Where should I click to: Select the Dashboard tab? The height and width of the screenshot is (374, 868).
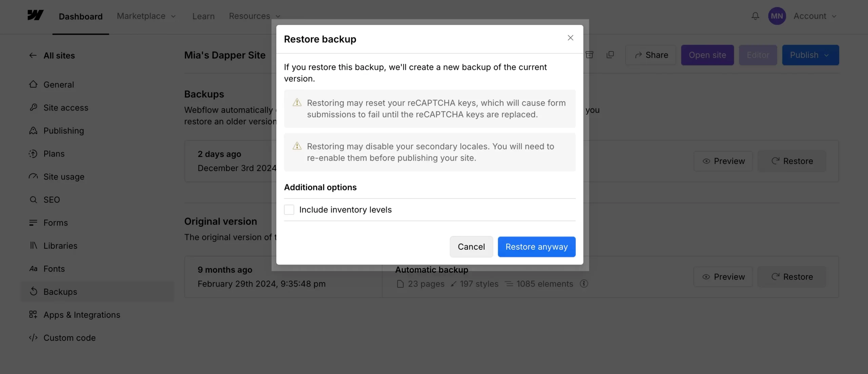click(80, 16)
